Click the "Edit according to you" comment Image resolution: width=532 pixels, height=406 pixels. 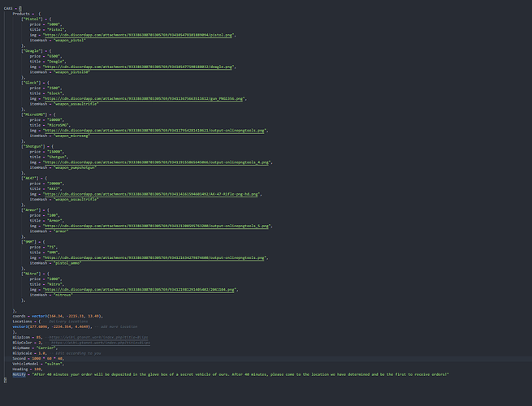pyautogui.click(x=75, y=353)
